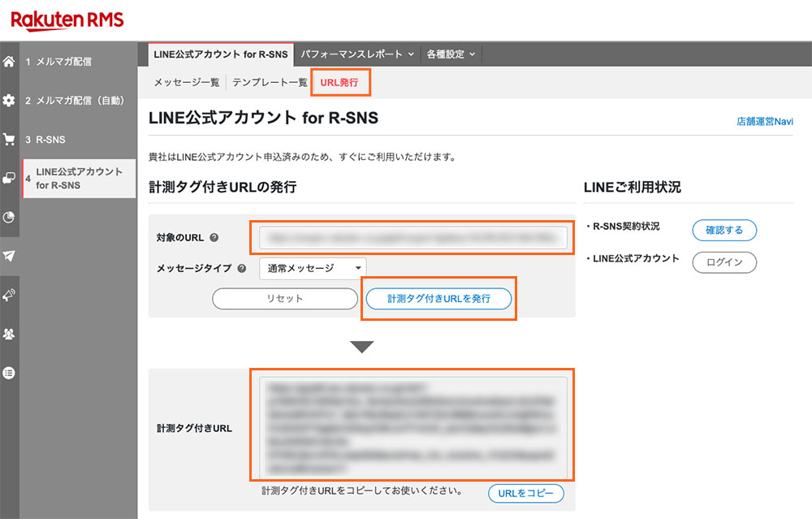The width and height of the screenshot is (812, 519).
Task: Select the URL発行 sub-tab
Action: point(339,82)
